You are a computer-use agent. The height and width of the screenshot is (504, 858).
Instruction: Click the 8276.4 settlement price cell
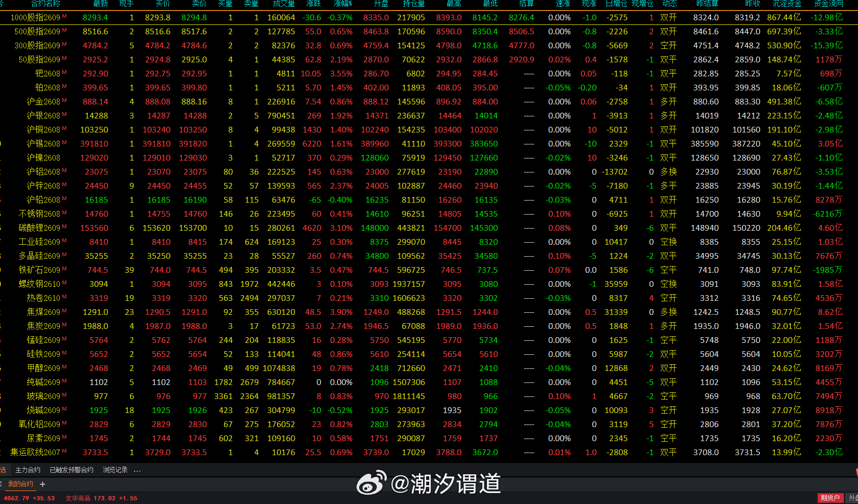point(521,18)
